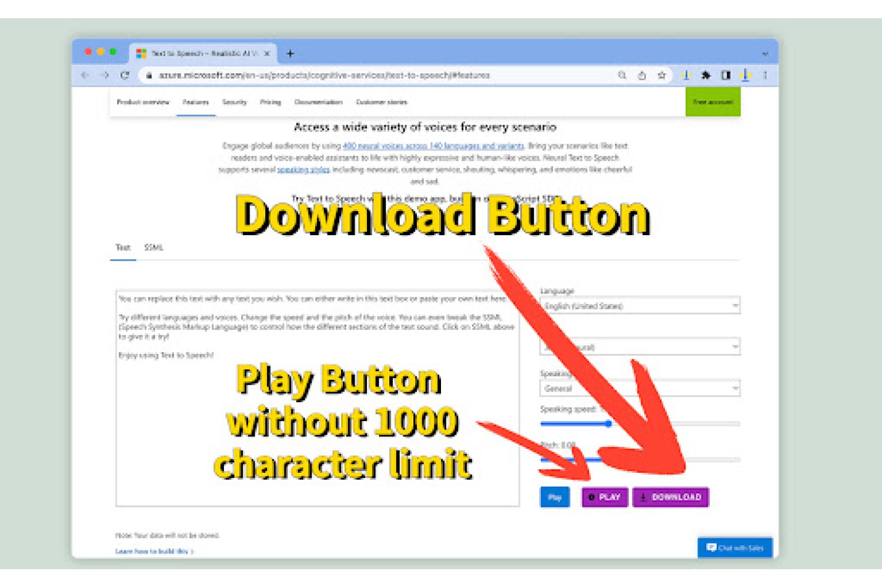The image size is (882, 588).
Task: Select the Text to Speech browser tab
Action: pyautogui.click(x=203, y=53)
